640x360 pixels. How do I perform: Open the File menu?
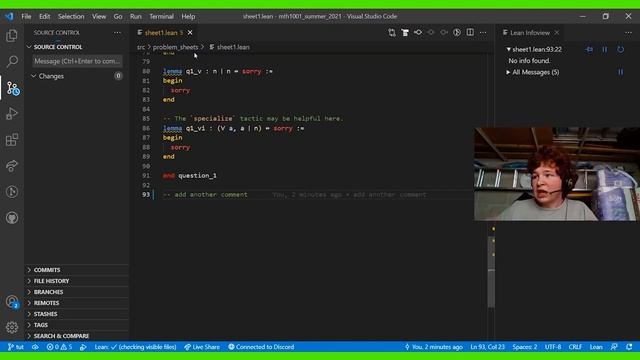click(x=26, y=16)
